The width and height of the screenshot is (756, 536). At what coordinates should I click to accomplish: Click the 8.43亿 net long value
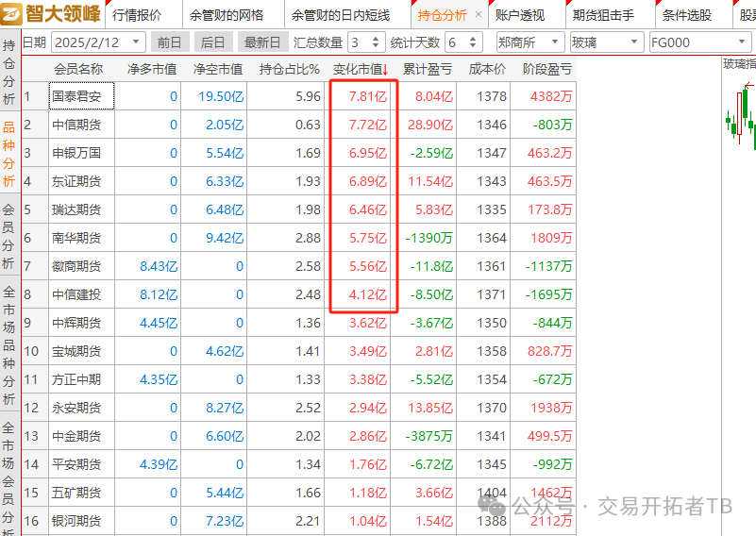pos(159,266)
